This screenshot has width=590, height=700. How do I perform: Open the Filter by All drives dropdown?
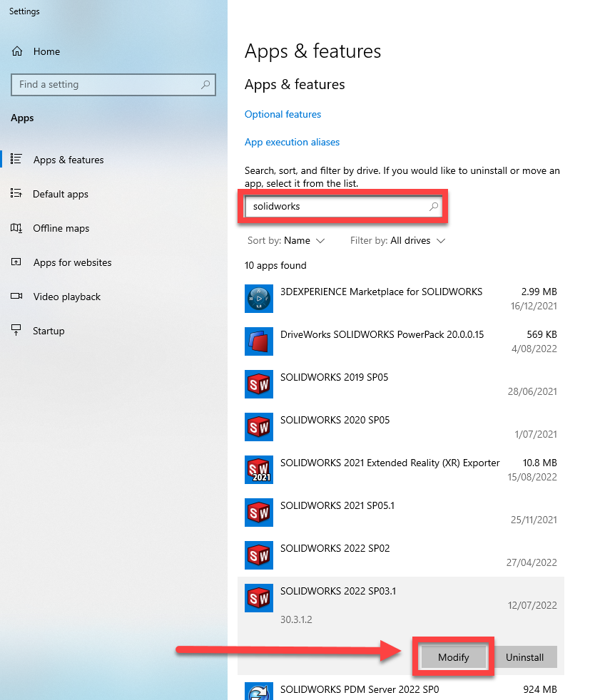pos(397,241)
